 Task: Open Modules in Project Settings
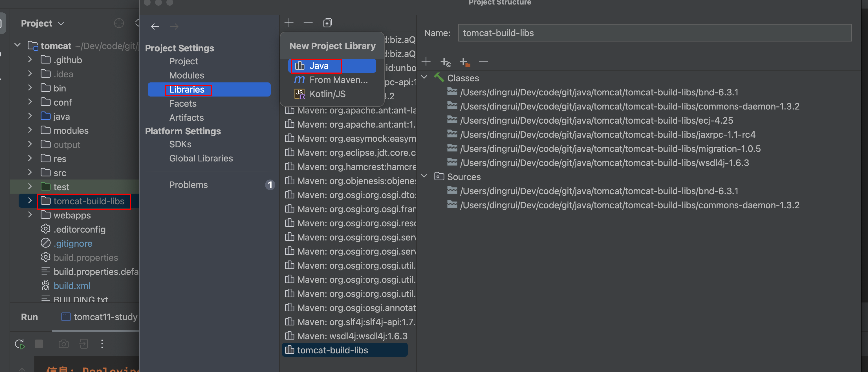tap(186, 75)
